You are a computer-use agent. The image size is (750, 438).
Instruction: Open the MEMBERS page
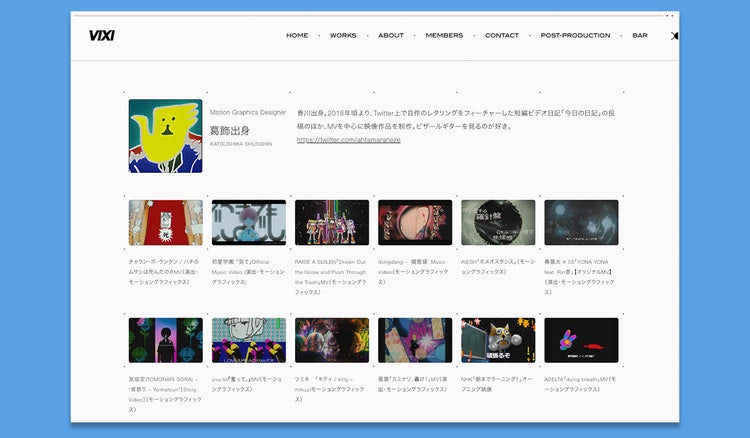coord(444,35)
